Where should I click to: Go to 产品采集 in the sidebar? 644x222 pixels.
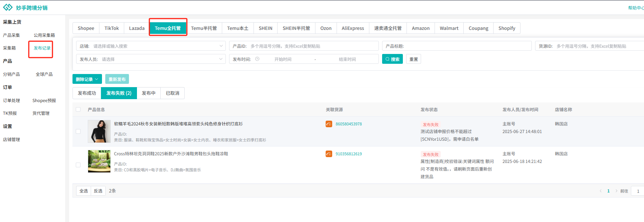click(11, 35)
